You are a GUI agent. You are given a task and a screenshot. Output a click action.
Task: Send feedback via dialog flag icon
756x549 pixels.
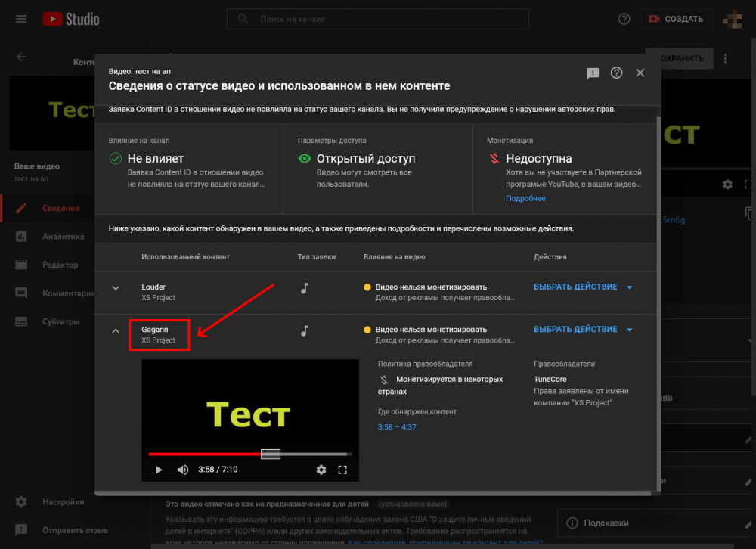tap(593, 73)
